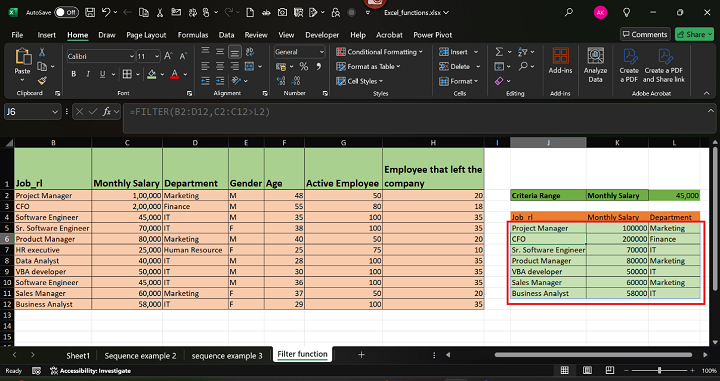Click the Add-ins icon
Image resolution: width=720 pixels, height=381 pixels.
point(560,60)
